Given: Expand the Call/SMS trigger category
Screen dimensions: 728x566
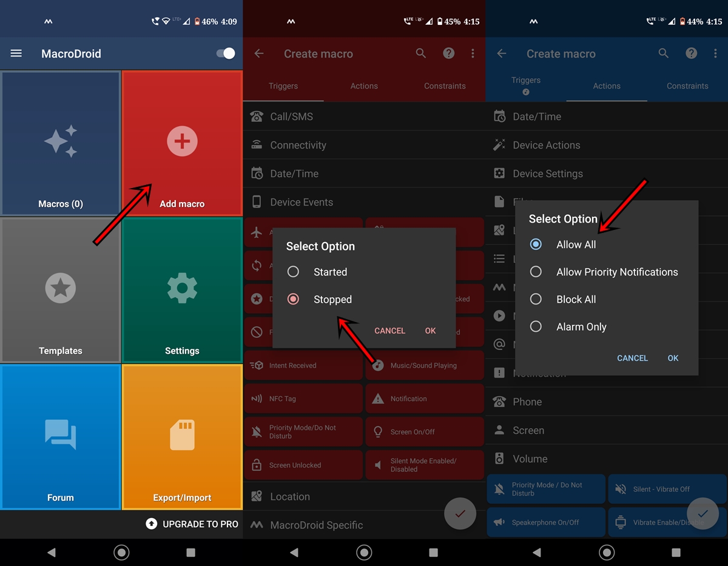Looking at the screenshot, I should [x=364, y=116].
